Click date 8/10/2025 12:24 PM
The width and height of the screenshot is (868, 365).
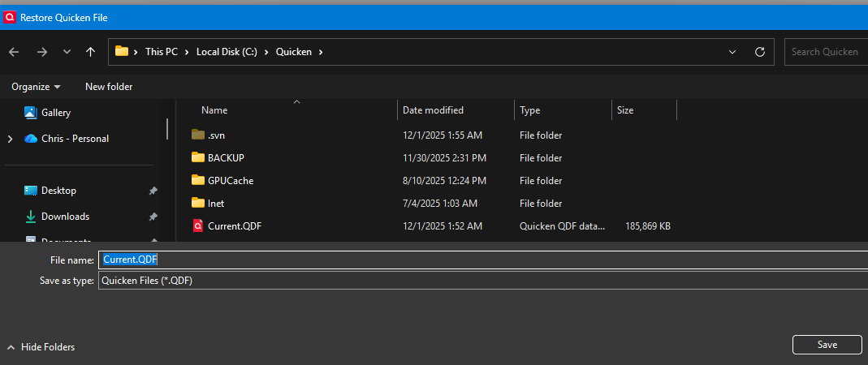444,180
